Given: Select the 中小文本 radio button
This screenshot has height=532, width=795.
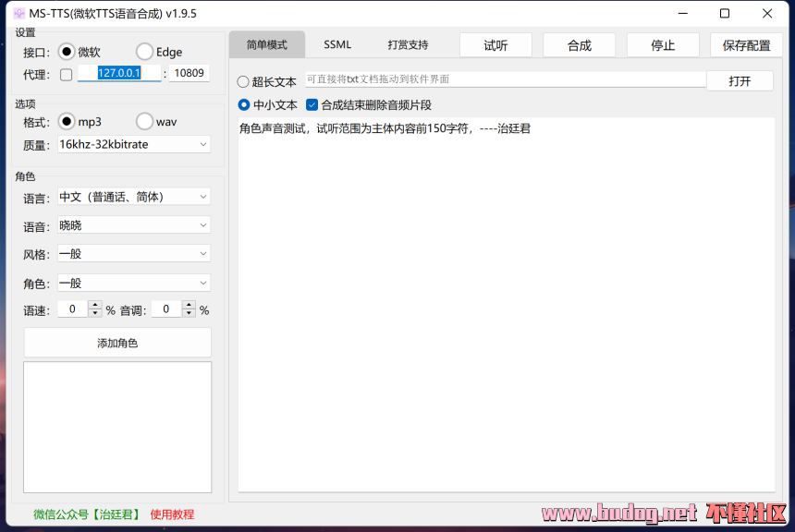Looking at the screenshot, I should pos(244,105).
